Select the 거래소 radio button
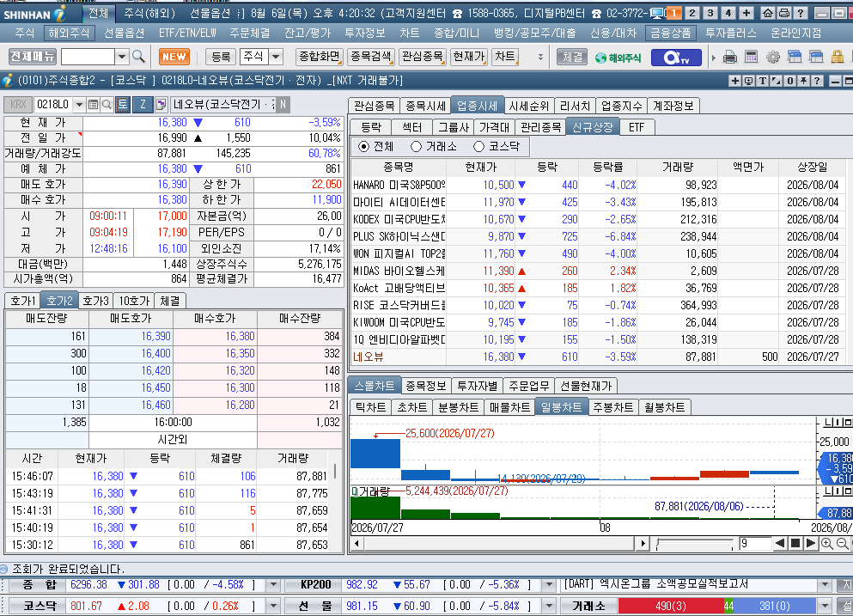Screen dimensions: 853x616 [416, 146]
